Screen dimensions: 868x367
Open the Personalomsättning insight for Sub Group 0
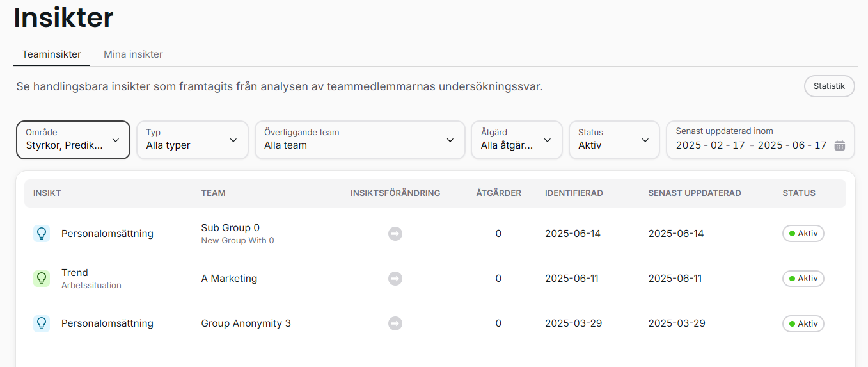[107, 234]
